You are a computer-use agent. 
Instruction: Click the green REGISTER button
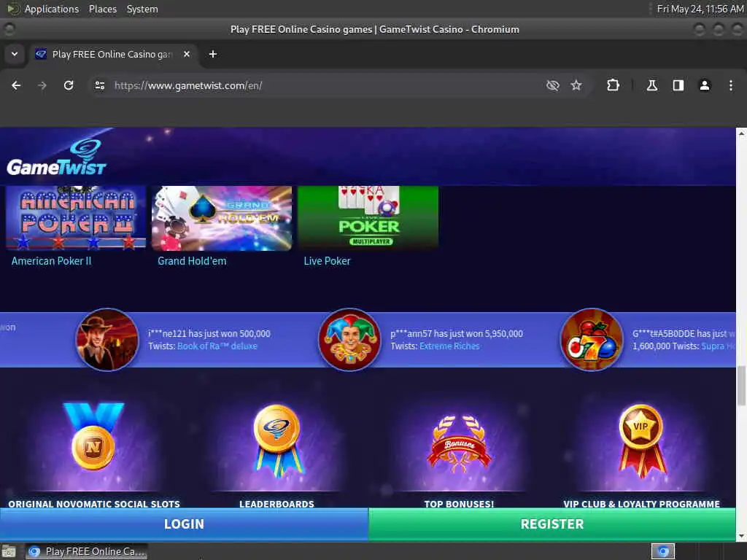click(x=552, y=524)
